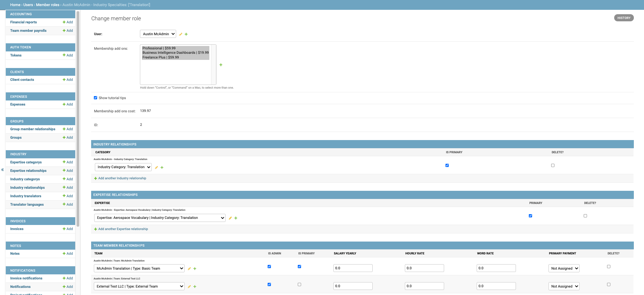Open Primary Payment dropdown for McAdmin Translation
This screenshot has width=644, height=295.
click(x=564, y=268)
